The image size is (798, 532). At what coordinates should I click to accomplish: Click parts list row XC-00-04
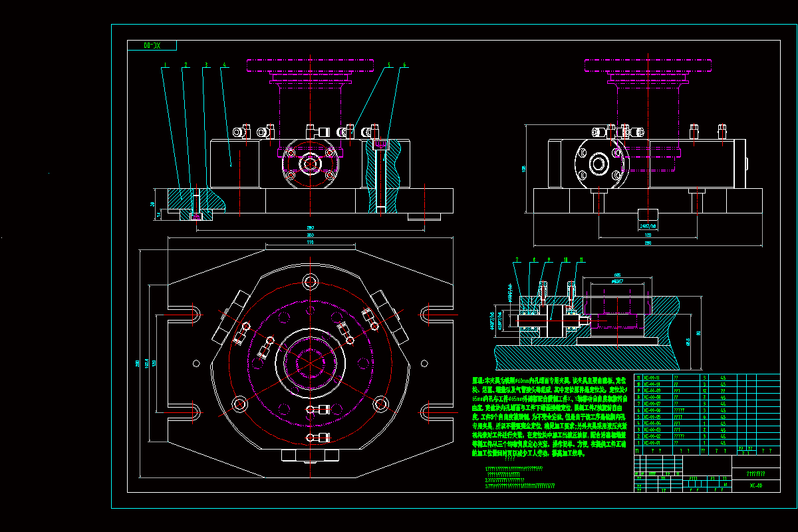point(708,422)
